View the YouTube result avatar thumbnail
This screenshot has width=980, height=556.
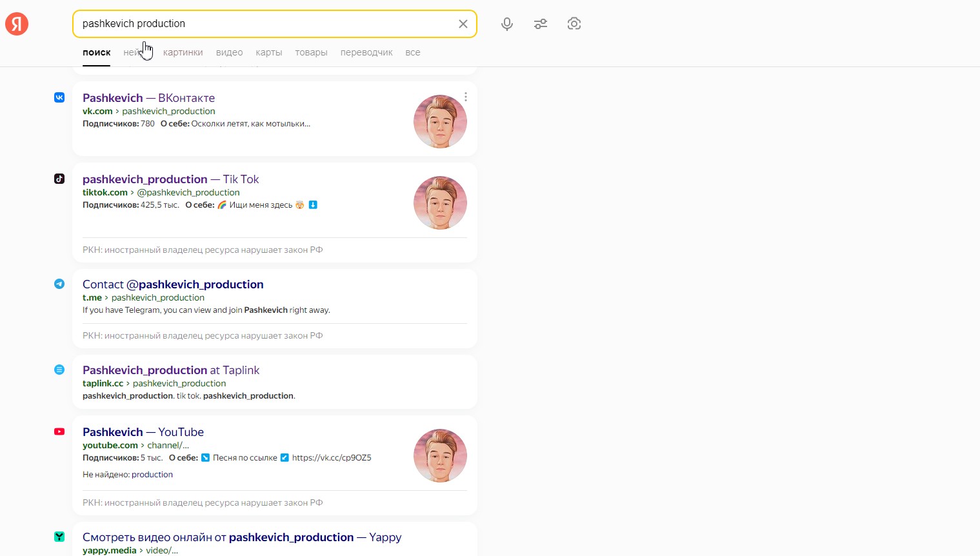(x=440, y=455)
